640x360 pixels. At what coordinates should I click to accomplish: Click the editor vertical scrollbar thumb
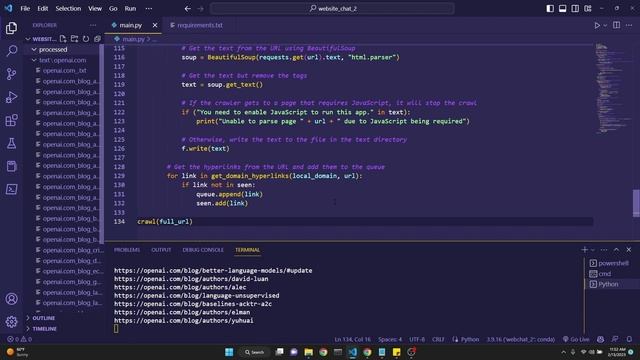636,203
